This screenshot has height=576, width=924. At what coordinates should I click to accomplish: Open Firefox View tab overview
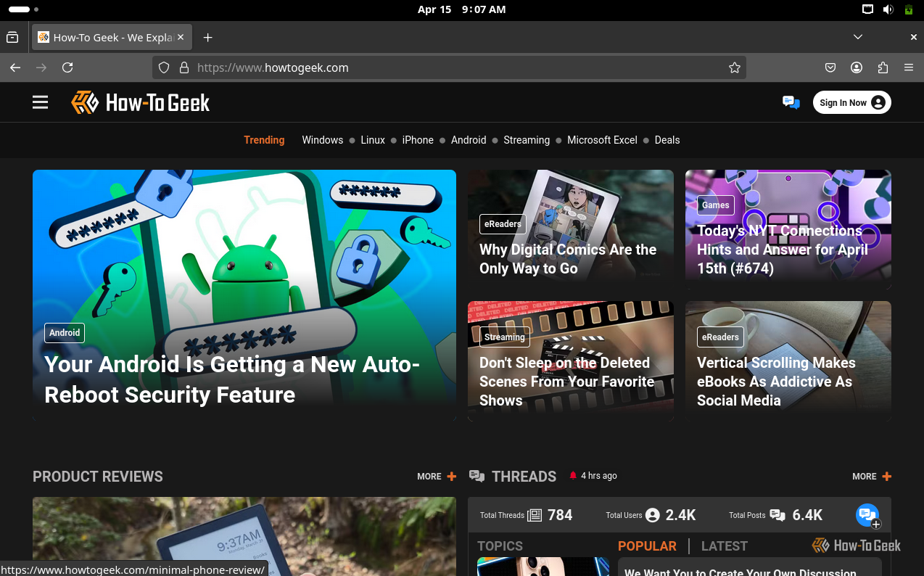[x=12, y=37]
